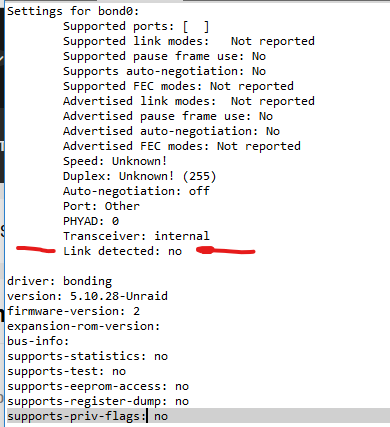Click the 'Auto-negotiation: off' line
Image resolution: width=390 pixels, height=427 pixels.
(136, 191)
